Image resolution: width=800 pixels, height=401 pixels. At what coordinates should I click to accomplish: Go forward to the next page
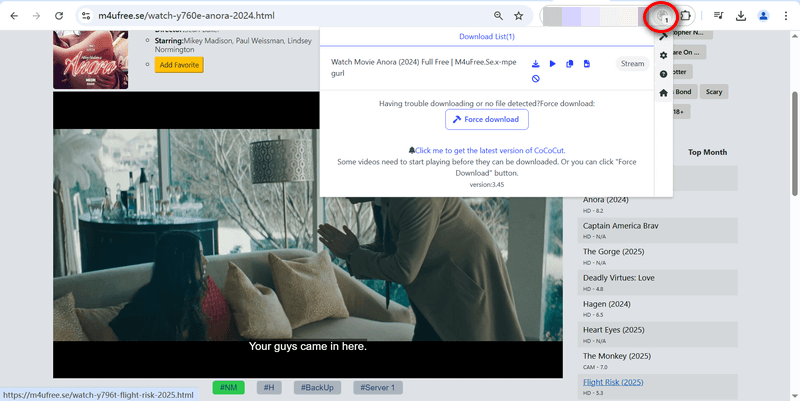click(36, 16)
